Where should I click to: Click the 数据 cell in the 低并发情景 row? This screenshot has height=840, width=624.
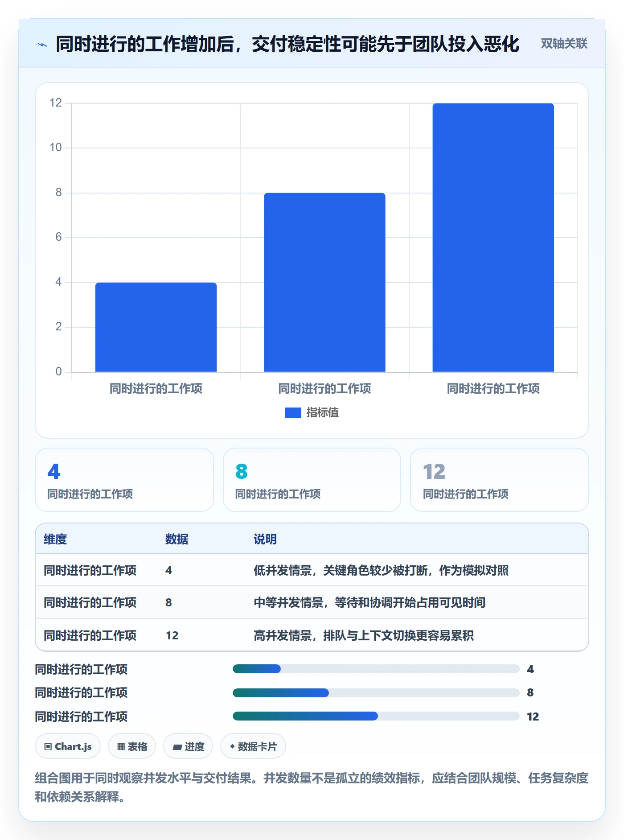[x=168, y=570]
